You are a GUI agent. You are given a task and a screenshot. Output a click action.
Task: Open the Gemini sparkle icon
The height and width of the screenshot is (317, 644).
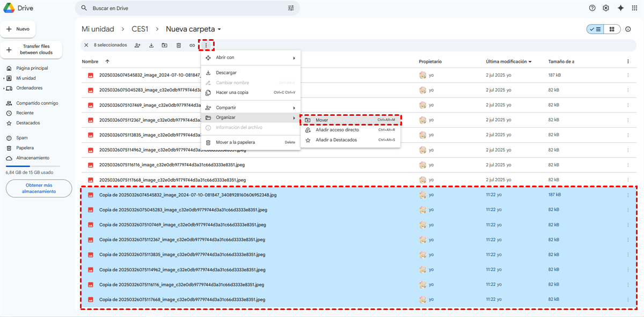pyautogui.click(x=620, y=8)
